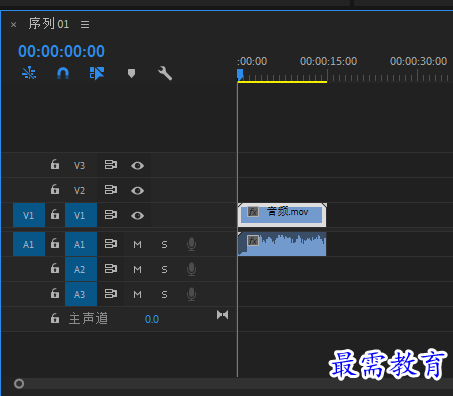Viewport: 453px width, 396px height.
Task: Select the audio waveform clip on A1
Action: pos(282,244)
